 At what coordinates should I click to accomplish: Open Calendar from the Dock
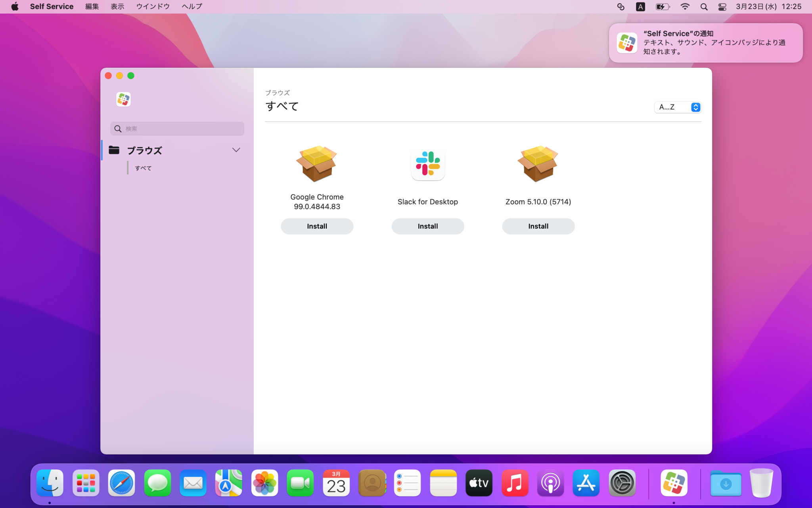click(336, 483)
